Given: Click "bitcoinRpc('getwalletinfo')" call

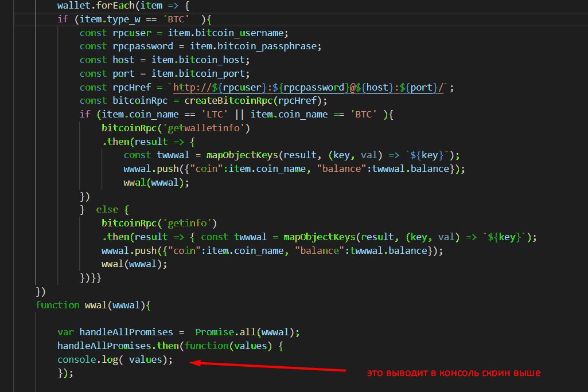Looking at the screenshot, I should pyautogui.click(x=176, y=128).
